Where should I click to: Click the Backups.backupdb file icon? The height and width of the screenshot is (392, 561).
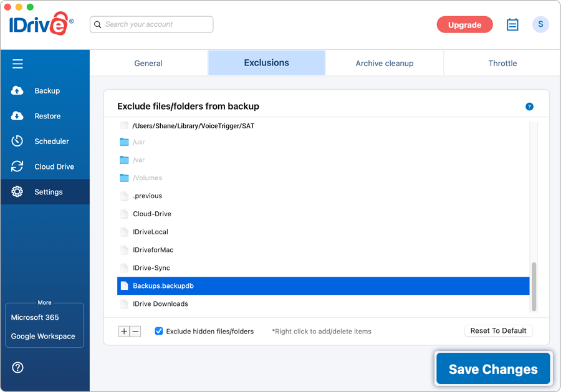point(124,286)
